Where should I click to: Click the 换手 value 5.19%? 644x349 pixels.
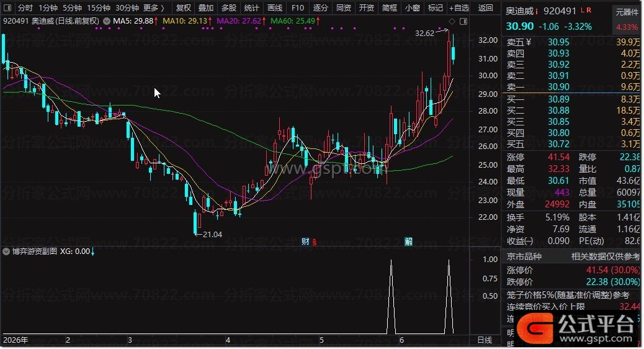click(557, 217)
